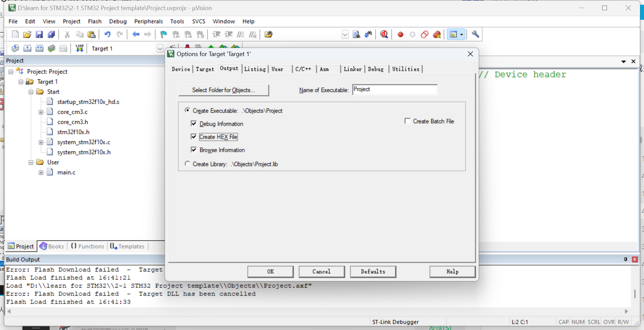Select the Create Library radio button

(187, 163)
